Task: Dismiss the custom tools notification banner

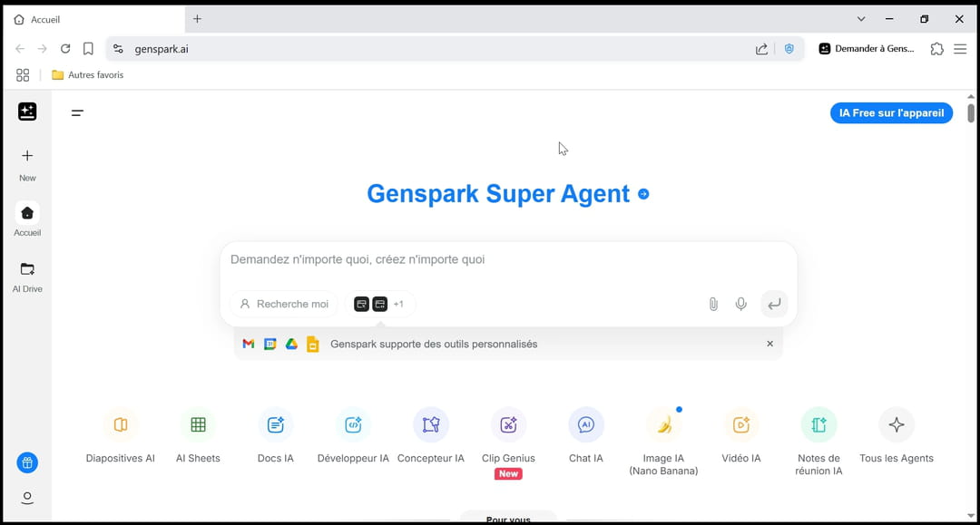Action: pyautogui.click(x=769, y=345)
